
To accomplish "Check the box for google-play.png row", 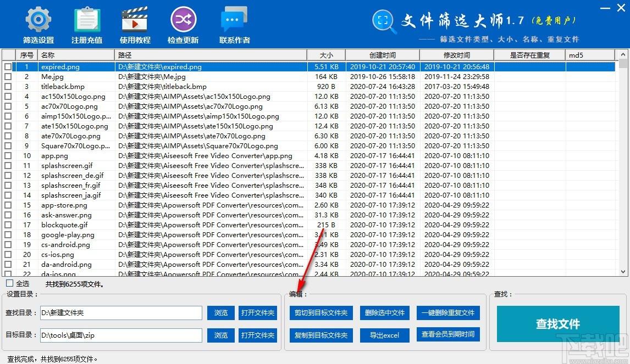I will (8, 235).
